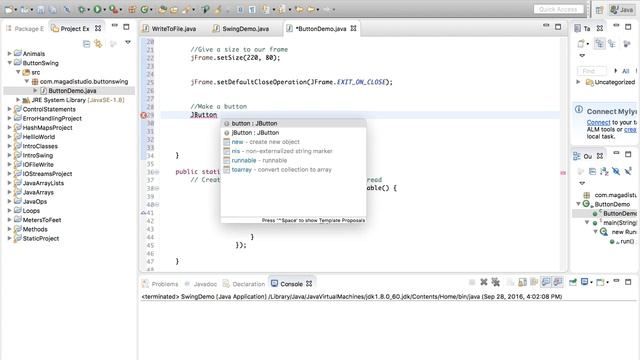Click the Search toolbar icon

point(187,9)
